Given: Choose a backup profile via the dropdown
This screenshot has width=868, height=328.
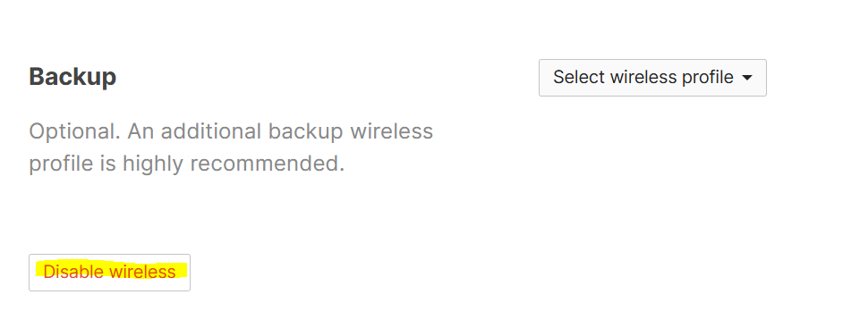Looking at the screenshot, I should [652, 78].
